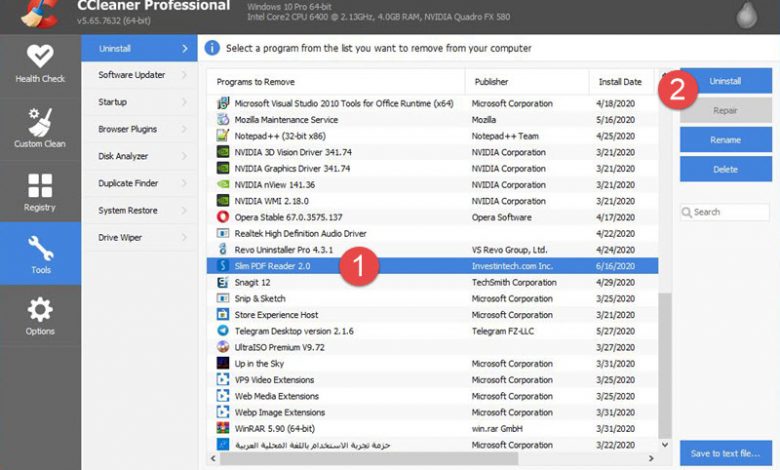Screen dimensions: 780x470
Task: Click the WinRAR program icon
Action: (223, 428)
